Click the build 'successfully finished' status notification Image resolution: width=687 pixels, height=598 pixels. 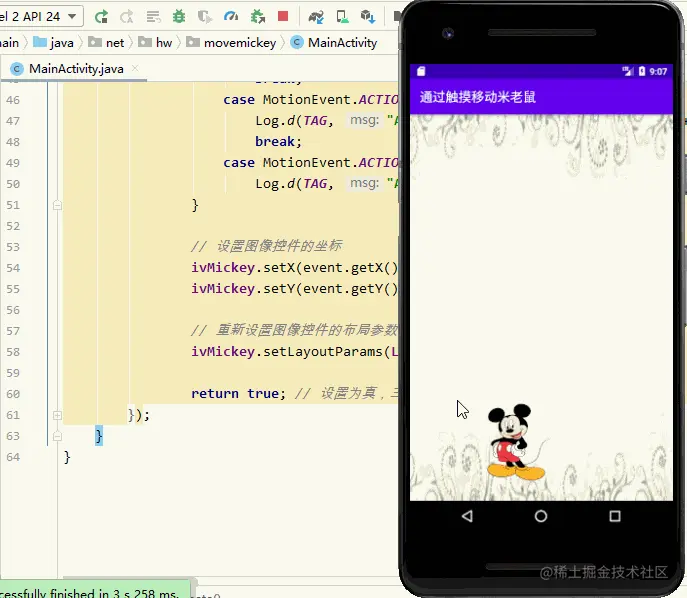pos(95,590)
